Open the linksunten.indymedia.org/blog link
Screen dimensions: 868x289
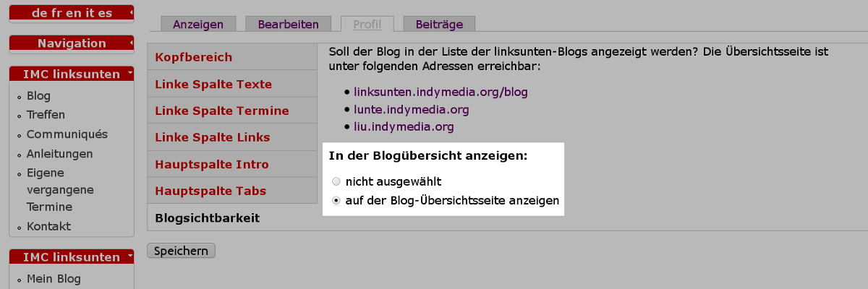click(441, 92)
